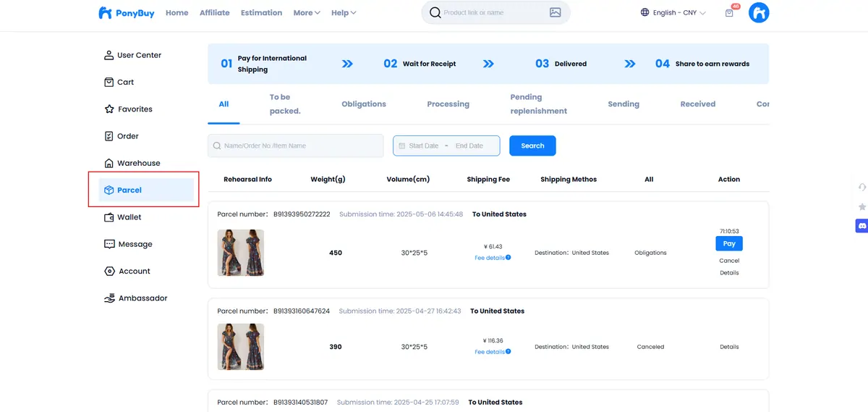The image size is (868, 412).
Task: Expand the Help dropdown menu
Action: pos(344,13)
